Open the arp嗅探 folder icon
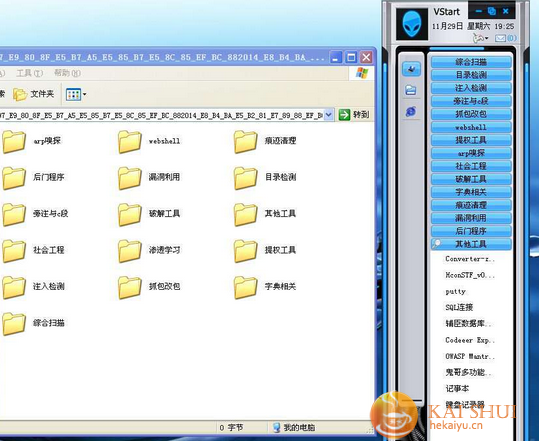 [14, 141]
